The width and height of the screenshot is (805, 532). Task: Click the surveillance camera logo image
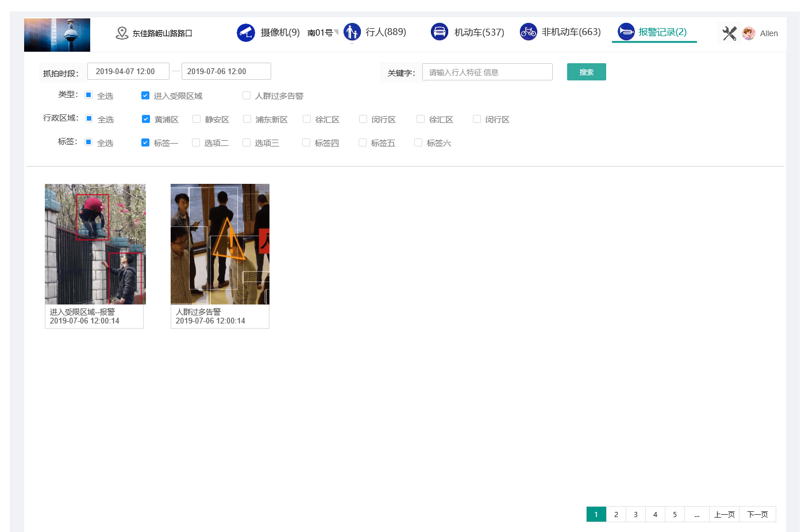coord(57,35)
